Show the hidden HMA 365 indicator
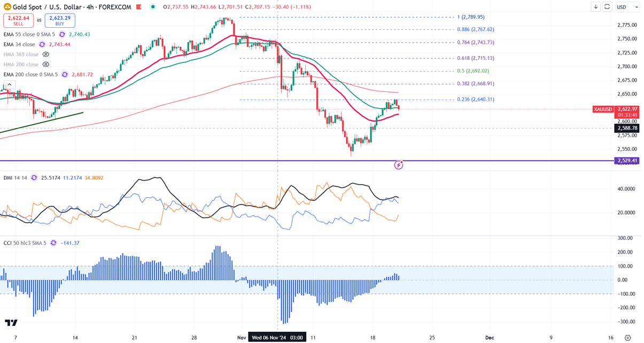This screenshot has height=343, width=644. pyautogui.click(x=45, y=55)
